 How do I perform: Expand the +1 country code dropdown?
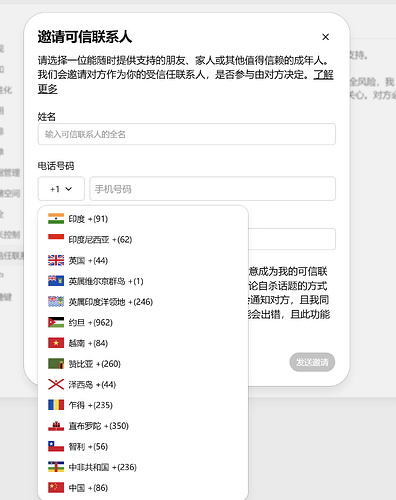(x=61, y=189)
